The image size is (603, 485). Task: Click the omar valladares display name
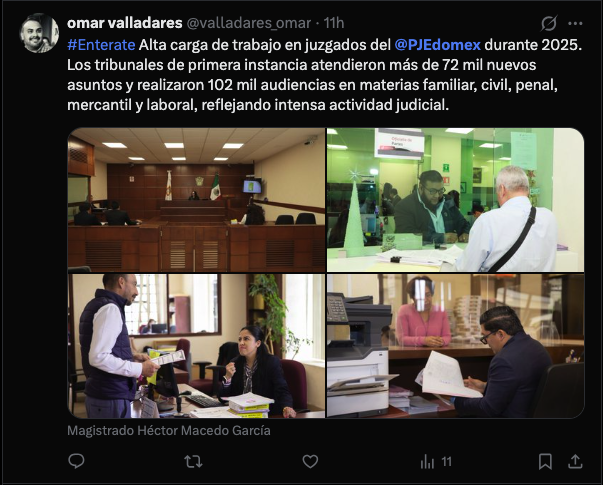pyautogui.click(x=125, y=23)
